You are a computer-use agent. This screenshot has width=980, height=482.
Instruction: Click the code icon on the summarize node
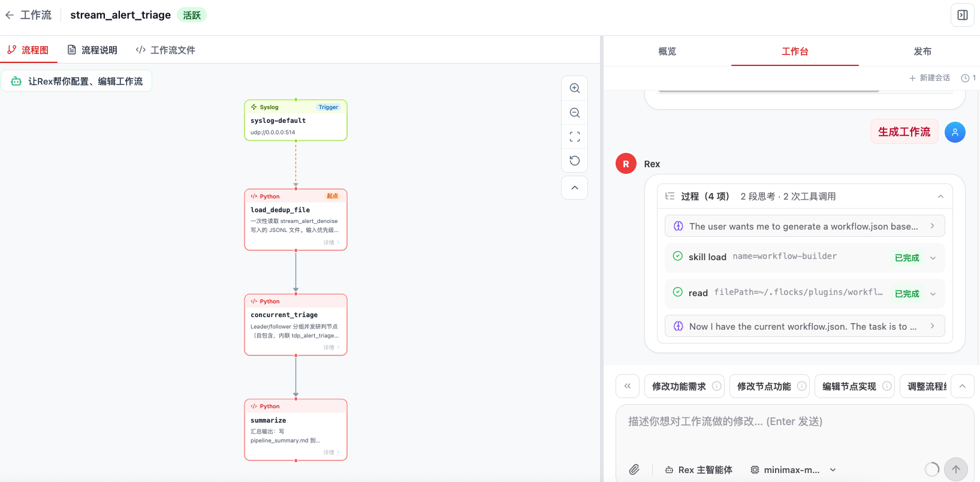(254, 406)
